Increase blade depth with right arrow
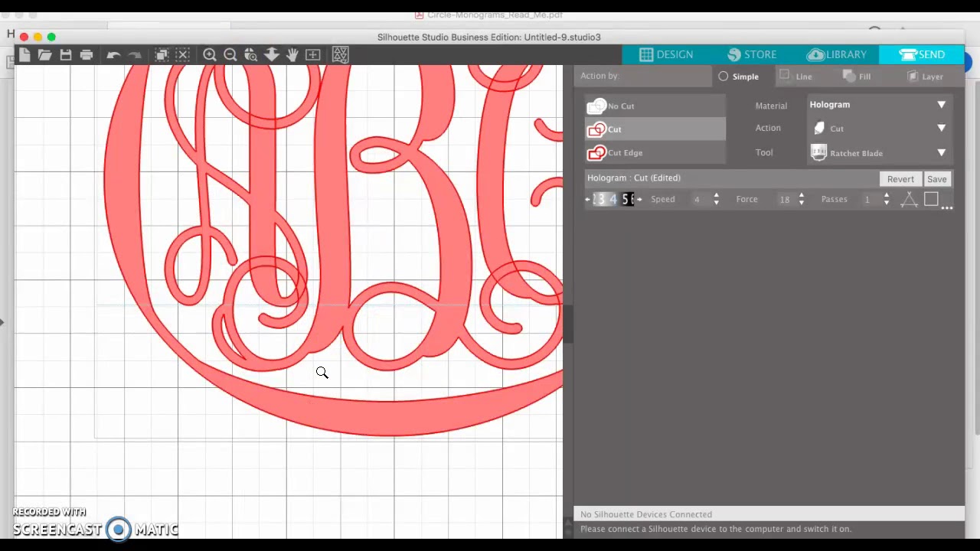The image size is (980, 551). (x=639, y=200)
